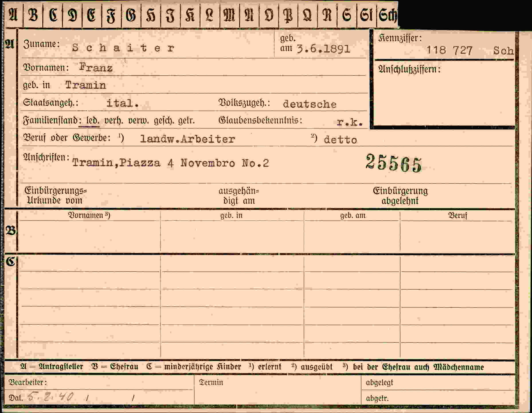Click address 'Tramin,Piazza 4 Novembro No.2'

pos(170,163)
